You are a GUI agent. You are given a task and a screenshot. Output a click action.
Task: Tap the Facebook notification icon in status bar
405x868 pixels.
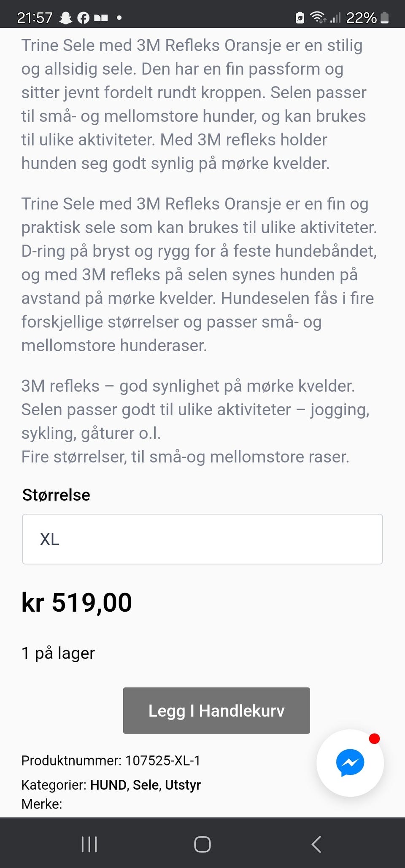coord(83,18)
